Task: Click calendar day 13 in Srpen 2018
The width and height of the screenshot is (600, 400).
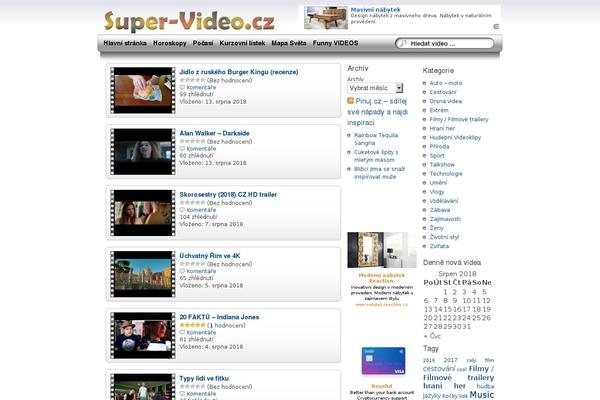Action: click(428, 309)
